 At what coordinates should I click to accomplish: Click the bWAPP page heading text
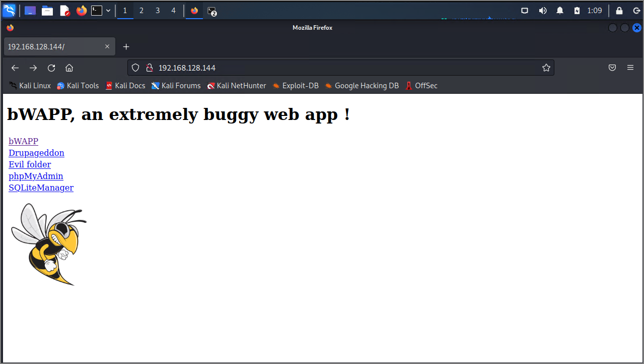(x=178, y=114)
